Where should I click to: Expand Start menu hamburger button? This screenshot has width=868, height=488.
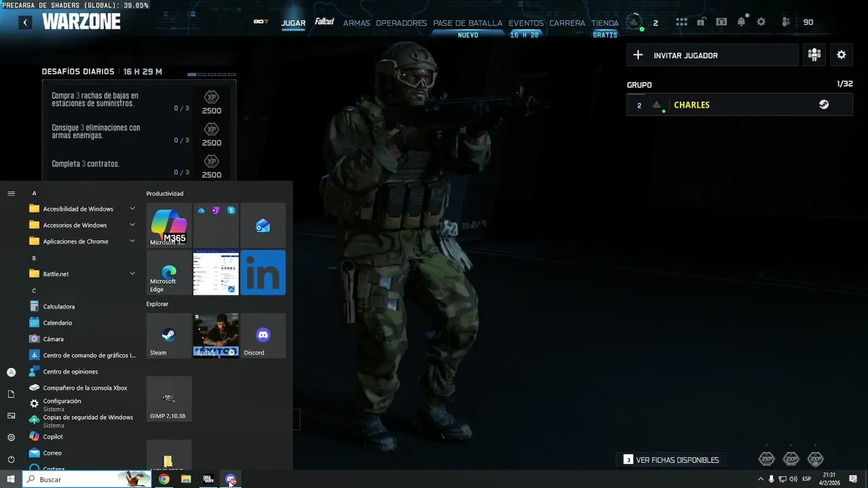tap(11, 193)
